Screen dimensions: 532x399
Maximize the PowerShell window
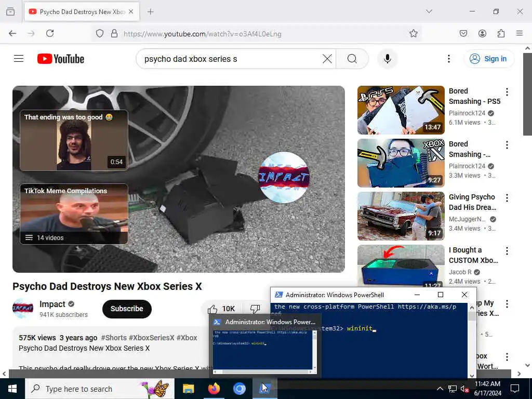click(x=441, y=295)
